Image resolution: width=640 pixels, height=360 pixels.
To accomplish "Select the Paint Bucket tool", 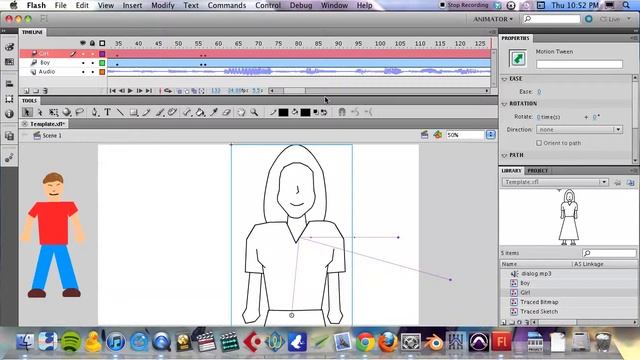I will 200,112.
